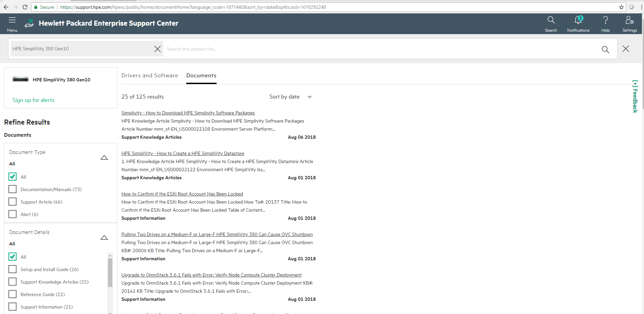Open Notifications with 3 alerts
The image size is (644, 314).
(578, 23)
